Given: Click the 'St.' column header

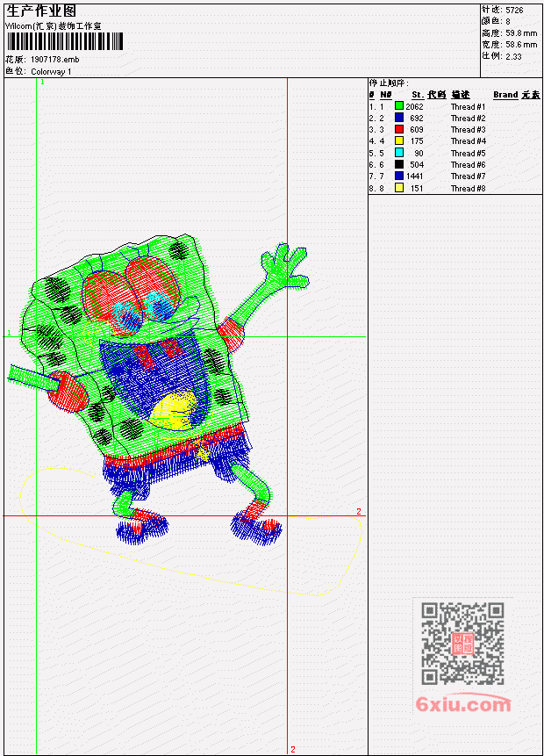Looking at the screenshot, I should tap(418, 95).
